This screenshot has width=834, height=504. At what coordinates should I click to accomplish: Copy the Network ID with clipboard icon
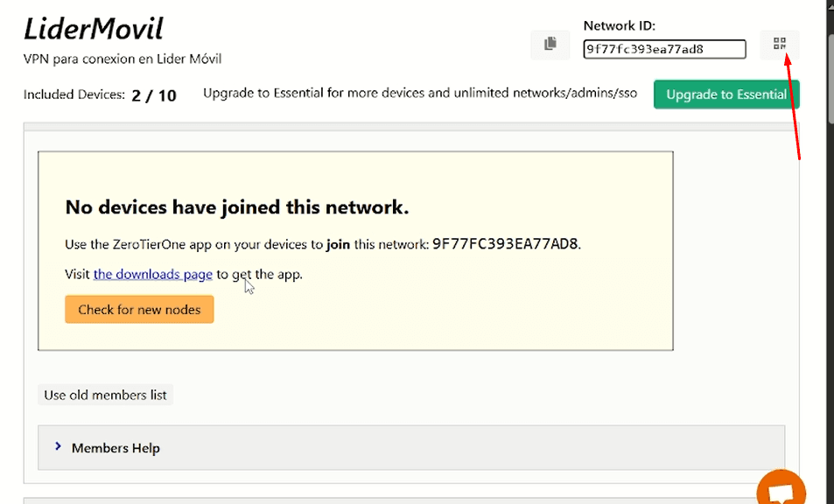pos(550,45)
